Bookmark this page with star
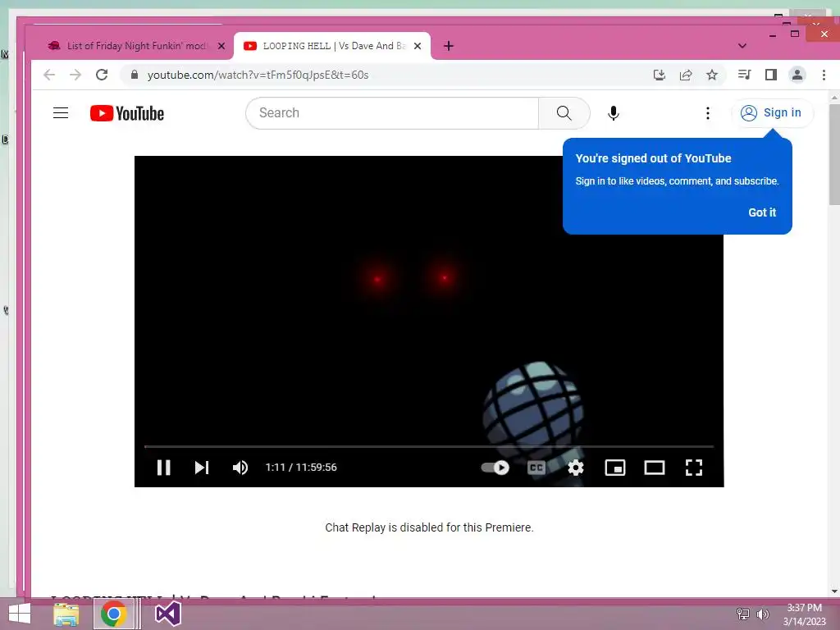 click(x=712, y=75)
